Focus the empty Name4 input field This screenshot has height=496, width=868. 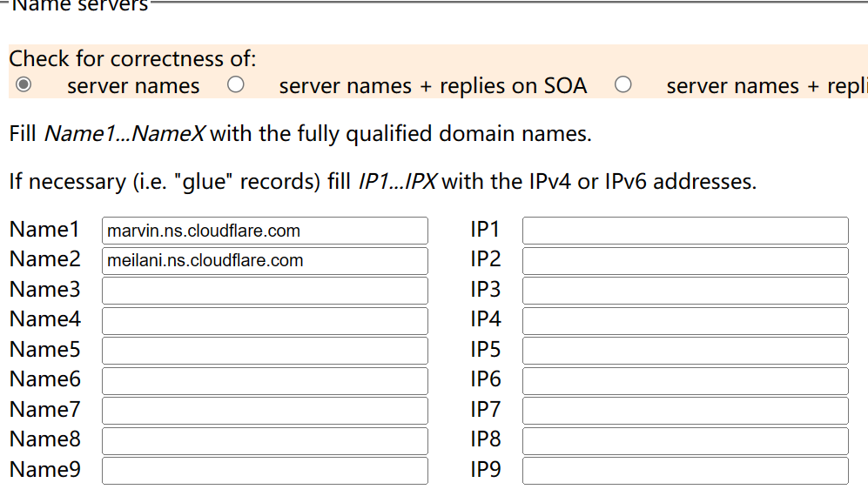click(265, 320)
